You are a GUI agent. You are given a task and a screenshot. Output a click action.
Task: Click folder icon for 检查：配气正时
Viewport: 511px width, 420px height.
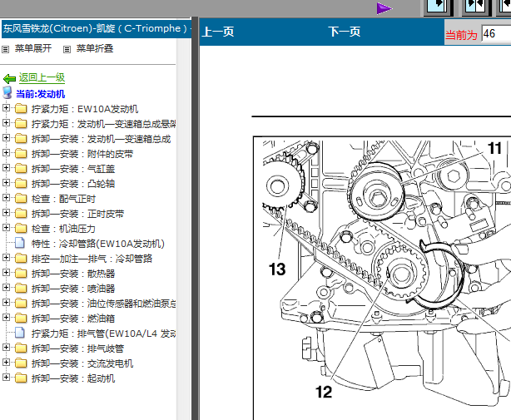pos(21,198)
